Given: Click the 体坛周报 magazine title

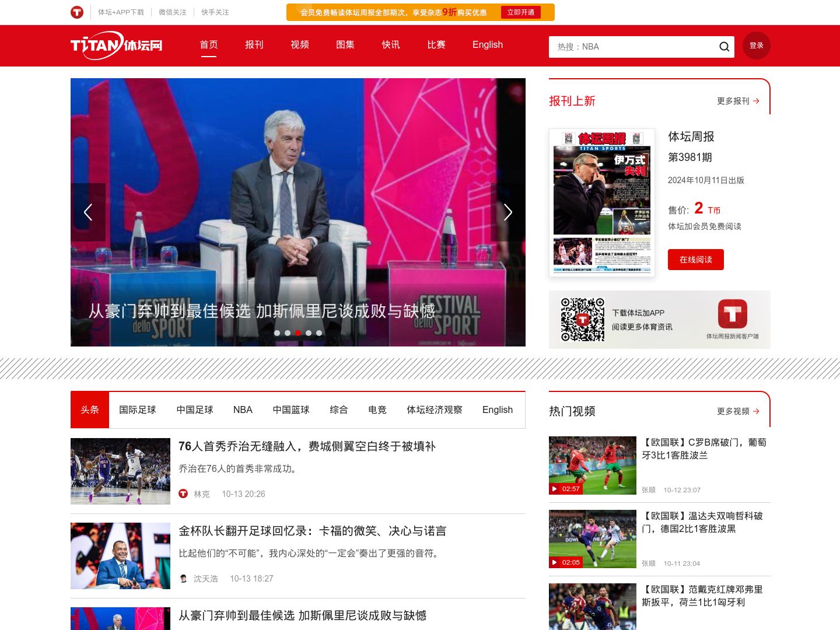Looking at the screenshot, I should tap(691, 136).
